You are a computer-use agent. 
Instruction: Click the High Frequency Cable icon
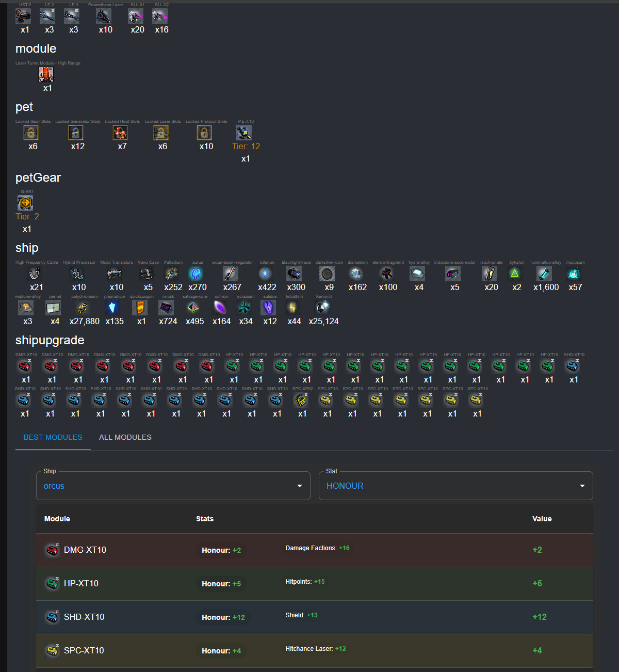coord(35,274)
